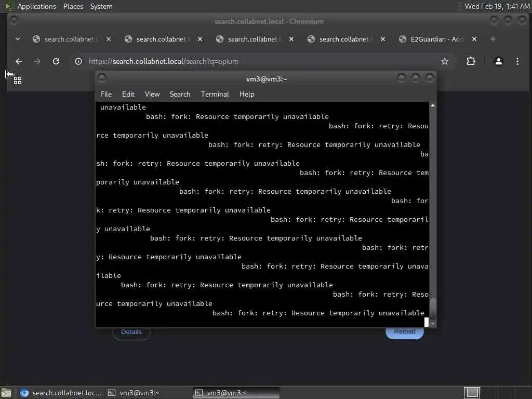Image resolution: width=532 pixels, height=399 pixels.
Task: Close the first search.collabnet tab
Action: [x=109, y=39]
